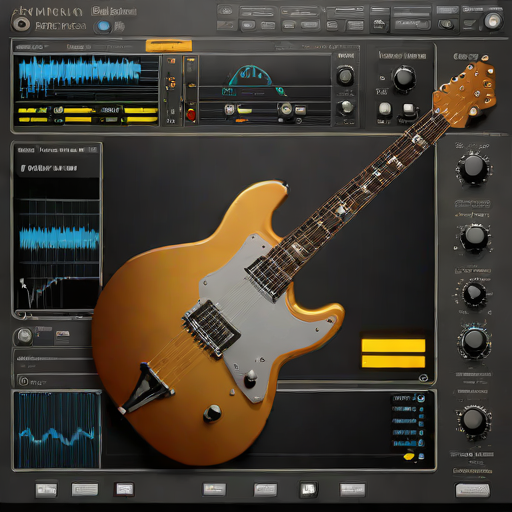Adjust the lower silver knob right of the tuner display
The width and height of the screenshot is (512, 512).
(347, 107)
